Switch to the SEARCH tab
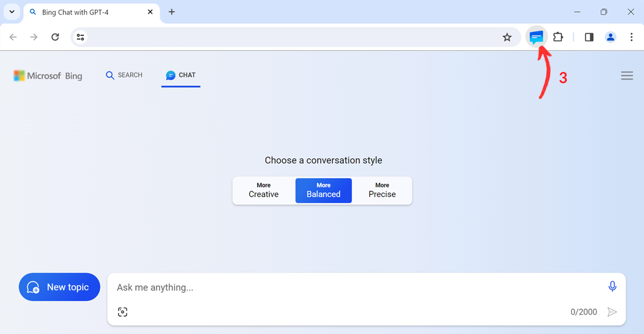644x334 pixels. pos(124,75)
